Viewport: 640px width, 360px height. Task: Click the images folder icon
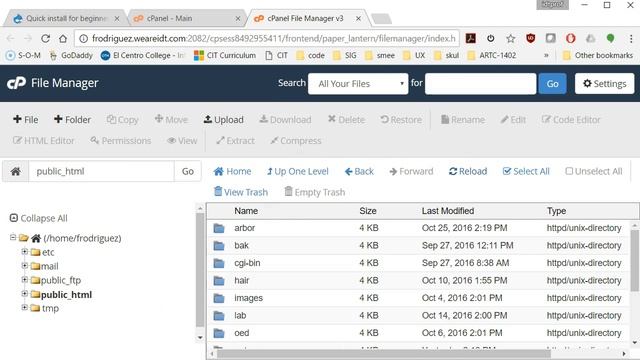(219, 298)
